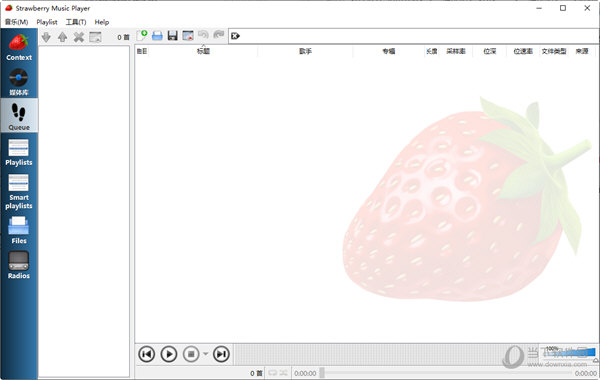Viewport: 600px width, 380px height.
Task: Maximize the Strawberry Music Player window
Action: pyautogui.click(x=562, y=8)
